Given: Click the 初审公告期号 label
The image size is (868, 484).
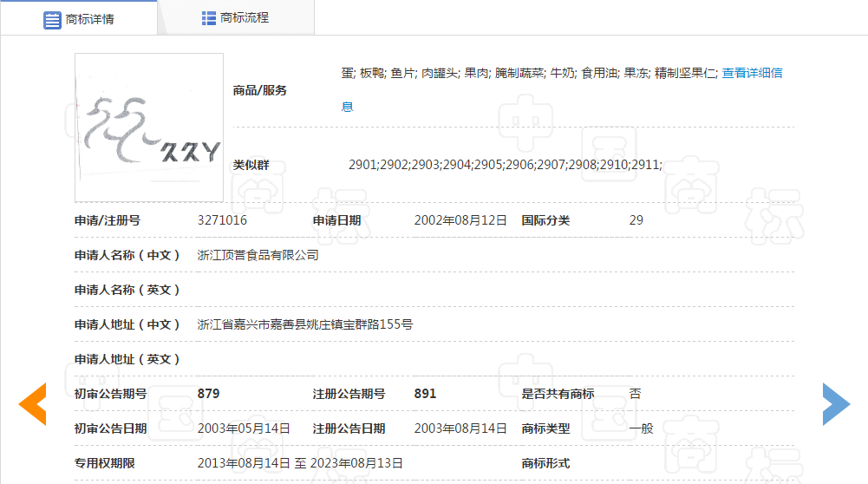Looking at the screenshot, I should pos(111,394).
